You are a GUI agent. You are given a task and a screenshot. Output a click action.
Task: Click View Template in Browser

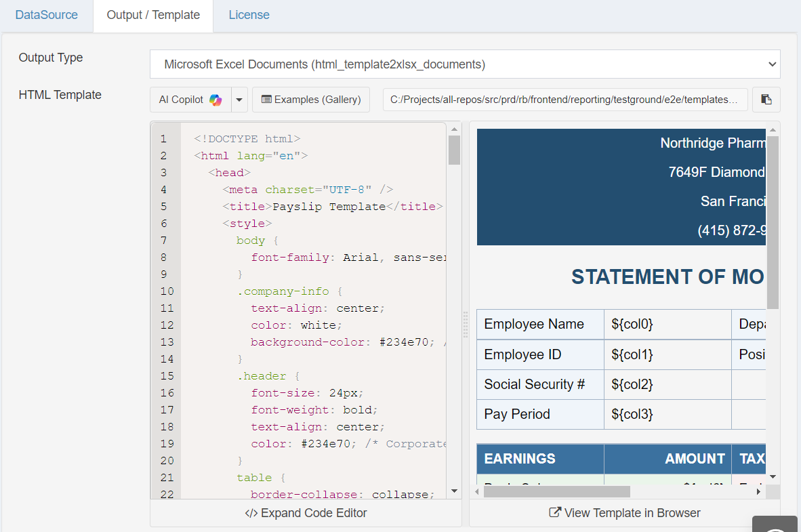[x=625, y=513]
